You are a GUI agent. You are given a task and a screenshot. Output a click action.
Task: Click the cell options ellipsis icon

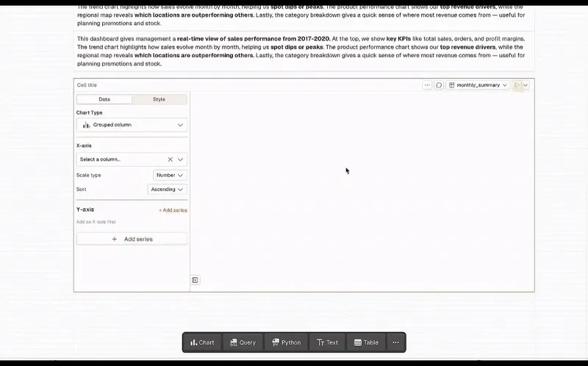427,85
